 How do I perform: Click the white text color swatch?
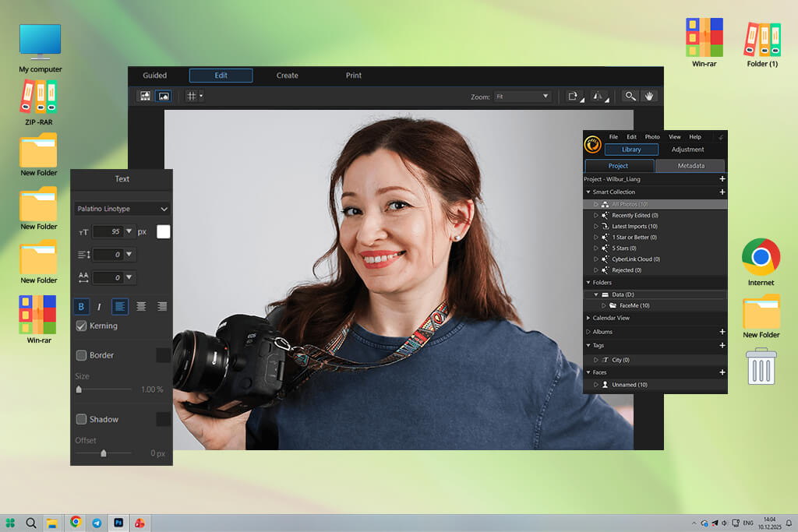pyautogui.click(x=164, y=231)
